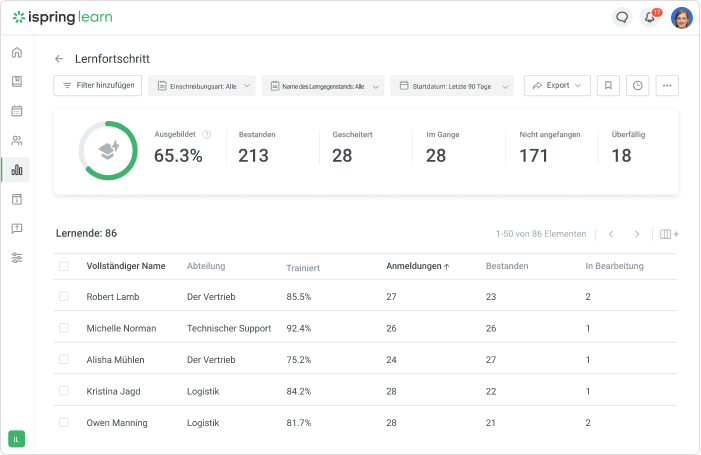This screenshot has width=701, height=455.
Task: Open Robert Lamb's learner name
Action: [x=113, y=297]
